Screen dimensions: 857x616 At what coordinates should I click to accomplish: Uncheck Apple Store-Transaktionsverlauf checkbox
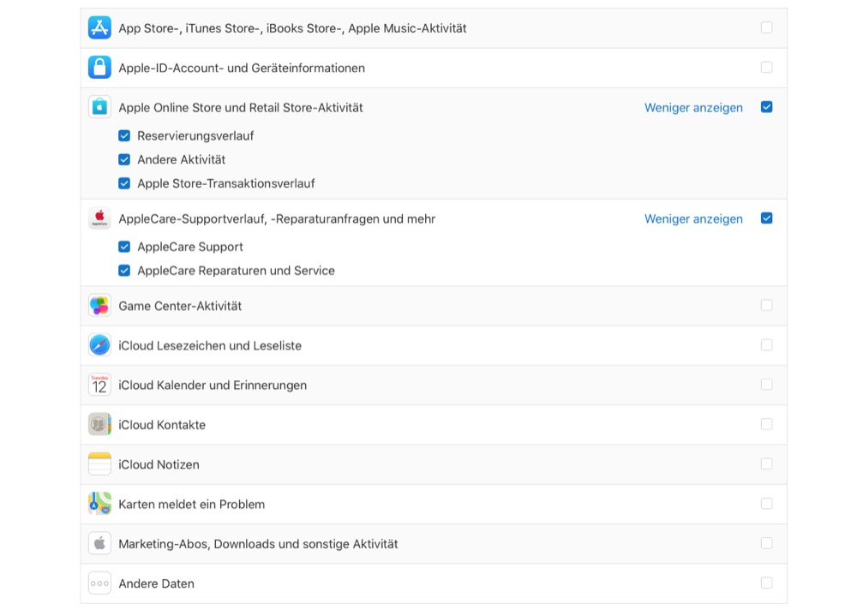pyautogui.click(x=124, y=183)
